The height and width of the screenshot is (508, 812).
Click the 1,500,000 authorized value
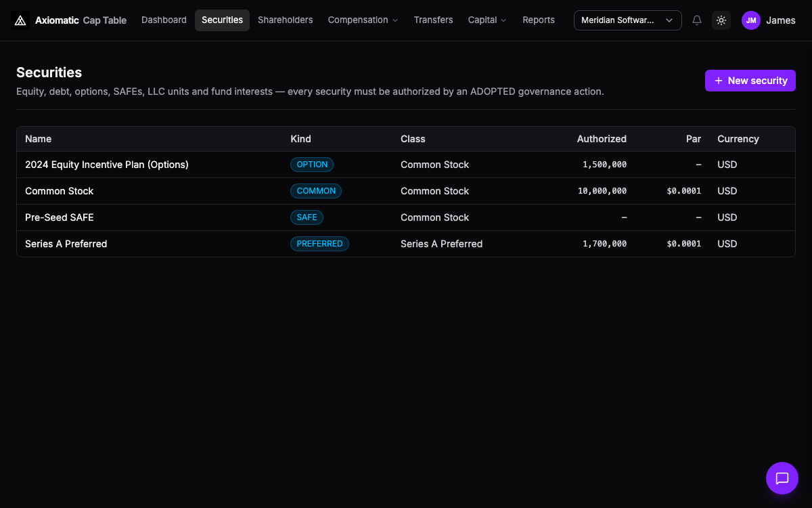604,165
